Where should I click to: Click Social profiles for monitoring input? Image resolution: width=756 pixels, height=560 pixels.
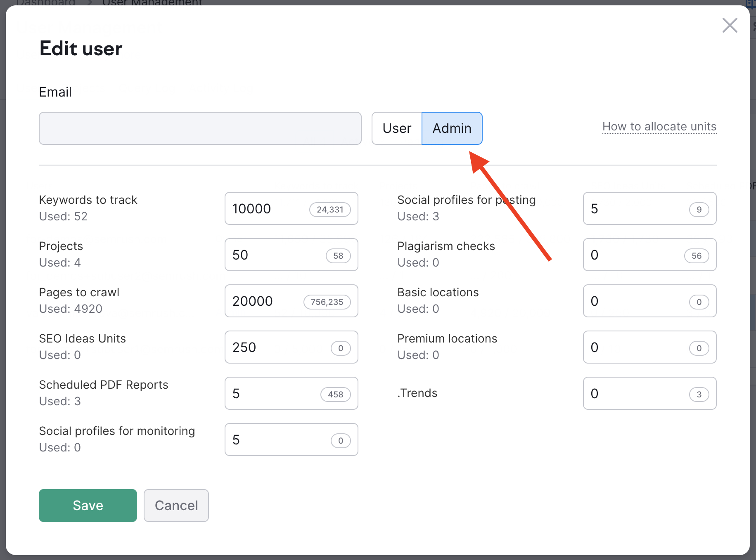click(277, 440)
